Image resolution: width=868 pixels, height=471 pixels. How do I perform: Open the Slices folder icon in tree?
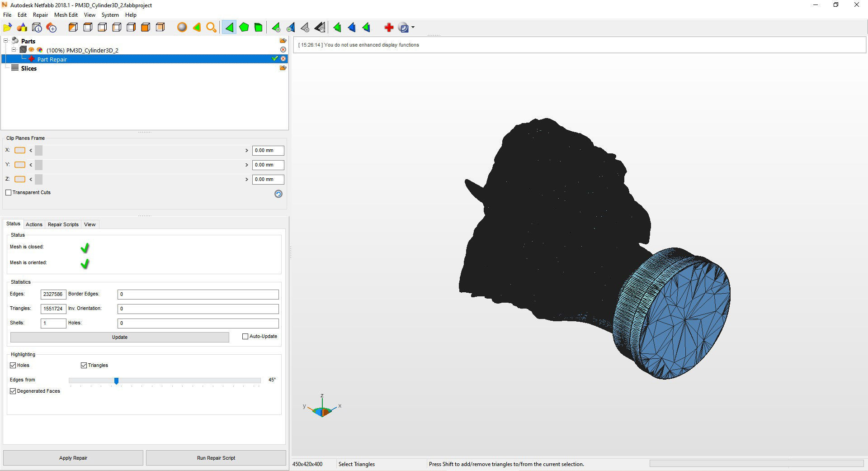[x=283, y=68]
